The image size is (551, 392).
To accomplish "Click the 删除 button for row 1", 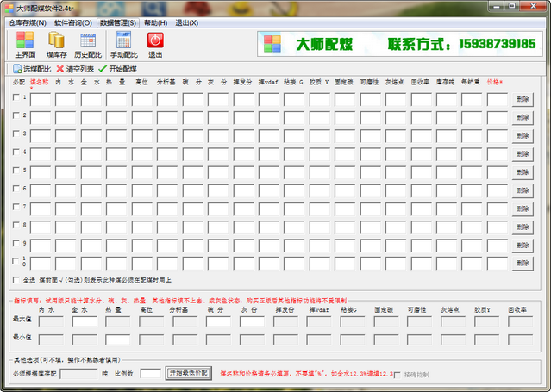I will (x=523, y=99).
